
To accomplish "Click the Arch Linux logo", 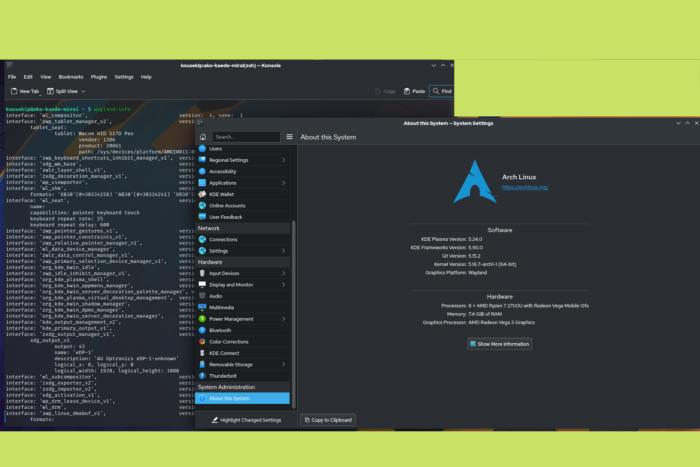I will tap(475, 182).
